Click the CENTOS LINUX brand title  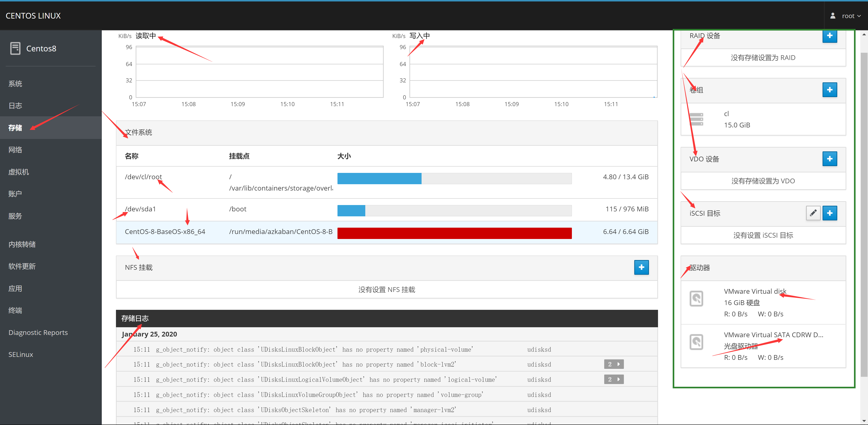[33, 16]
